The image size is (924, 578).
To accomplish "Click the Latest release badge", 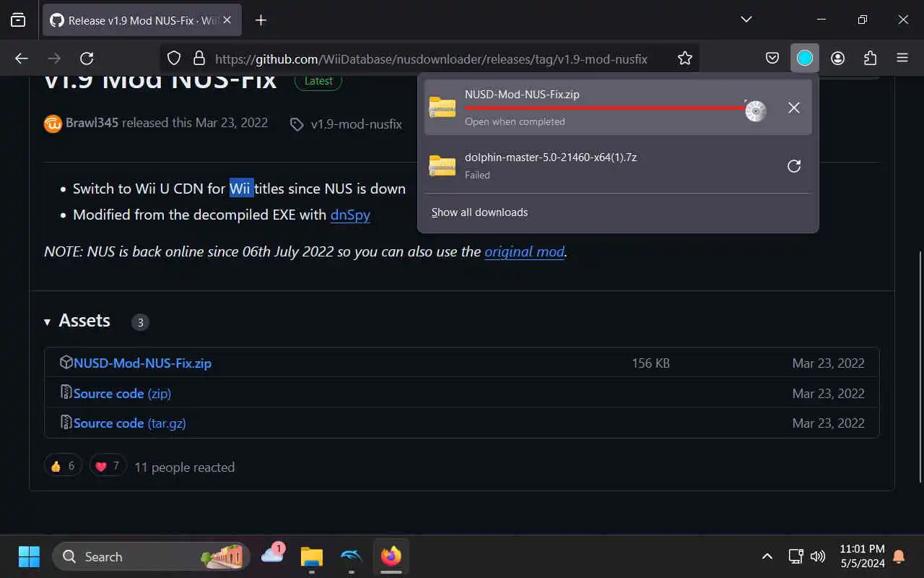I will [318, 81].
